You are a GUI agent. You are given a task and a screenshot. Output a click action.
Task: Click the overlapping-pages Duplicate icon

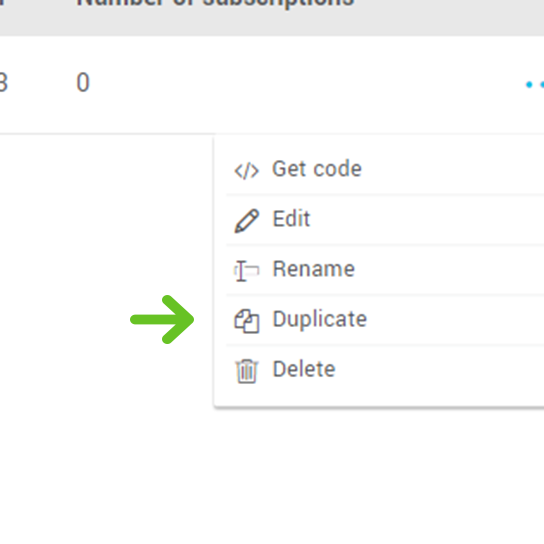(247, 321)
